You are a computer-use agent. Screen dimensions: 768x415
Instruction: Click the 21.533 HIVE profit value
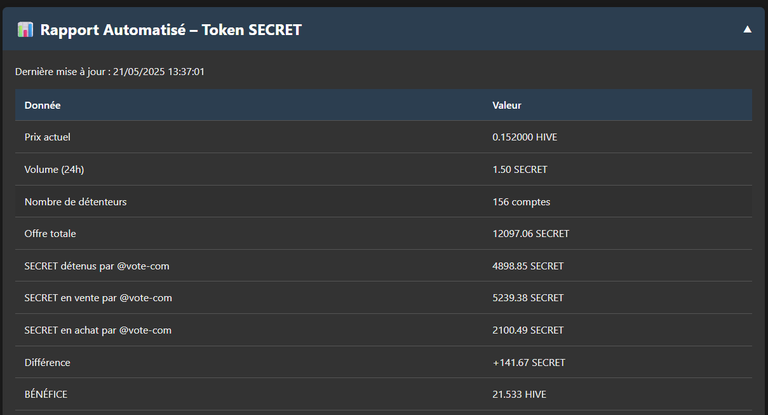[x=519, y=394]
